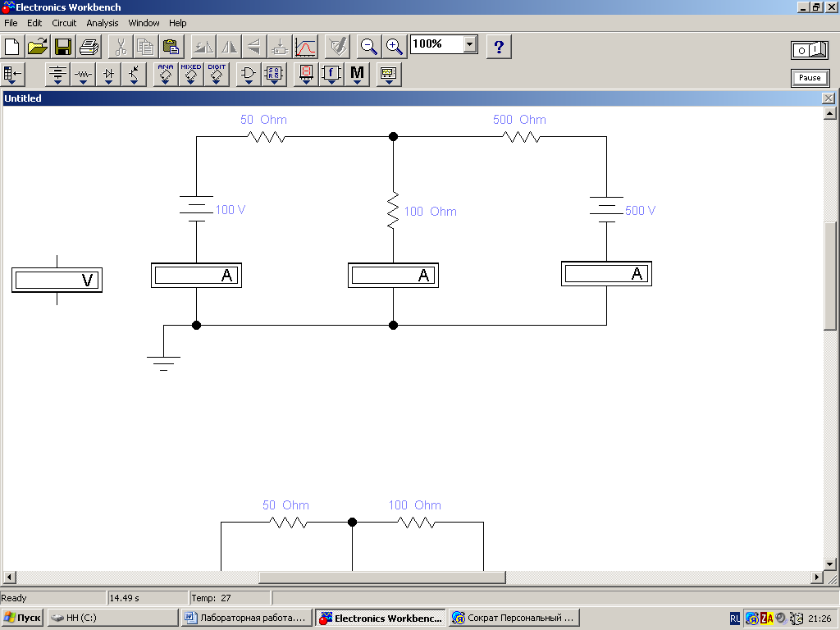
Task: Click the RU language indicator
Action: (x=735, y=619)
